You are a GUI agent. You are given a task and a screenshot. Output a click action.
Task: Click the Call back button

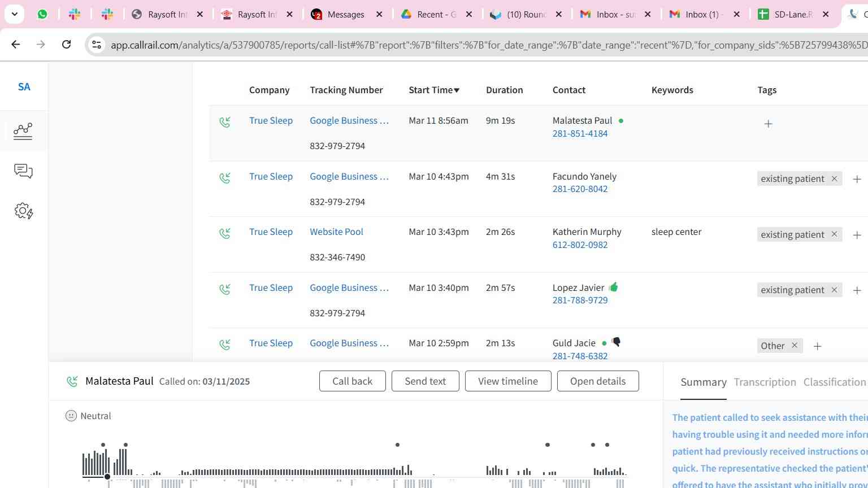(353, 381)
